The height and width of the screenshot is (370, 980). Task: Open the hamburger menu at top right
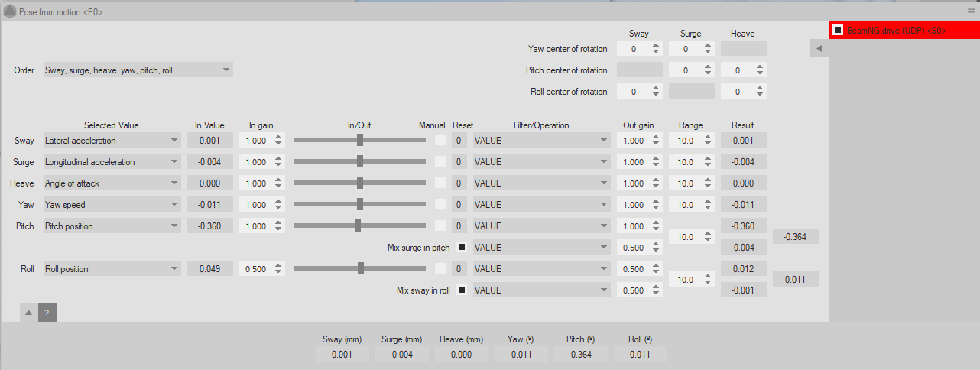pyautogui.click(x=971, y=12)
